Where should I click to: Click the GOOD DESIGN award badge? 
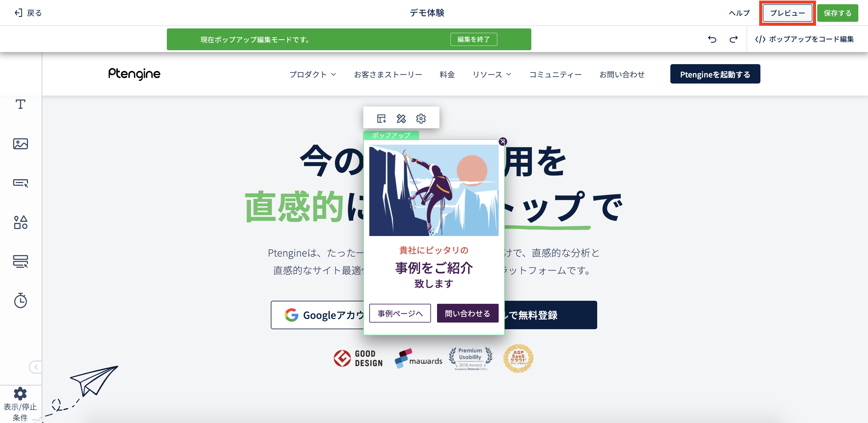point(358,358)
